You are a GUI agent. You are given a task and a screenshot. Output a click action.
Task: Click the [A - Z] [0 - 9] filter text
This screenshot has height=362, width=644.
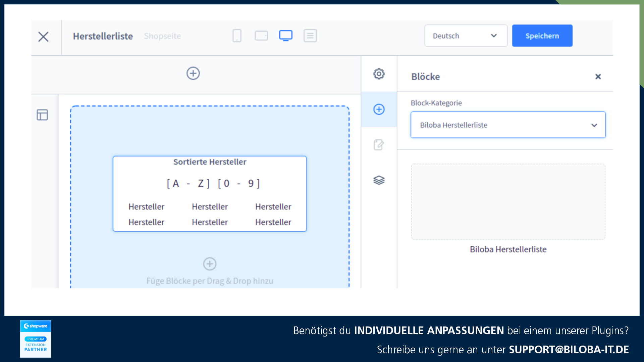213,183
